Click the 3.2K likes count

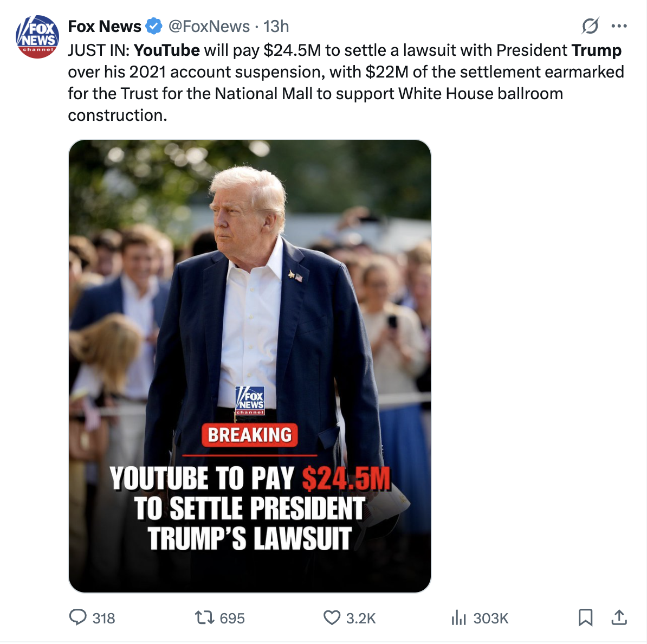coord(361,618)
